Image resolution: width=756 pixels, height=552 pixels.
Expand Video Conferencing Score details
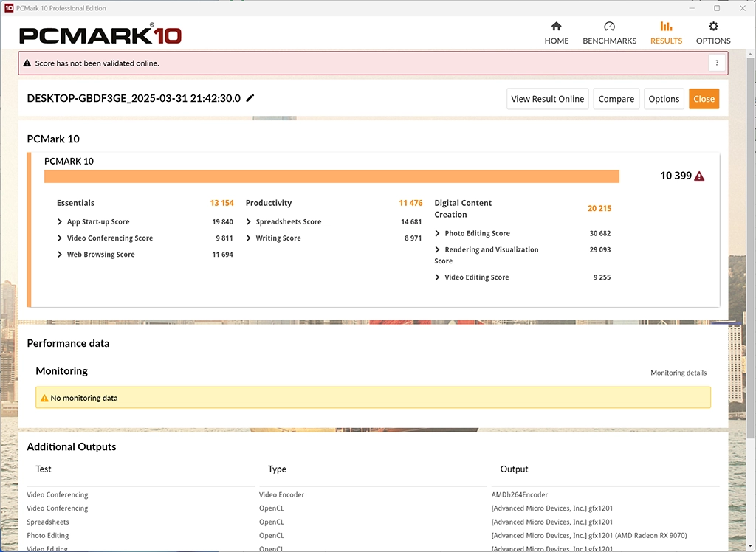coord(60,238)
